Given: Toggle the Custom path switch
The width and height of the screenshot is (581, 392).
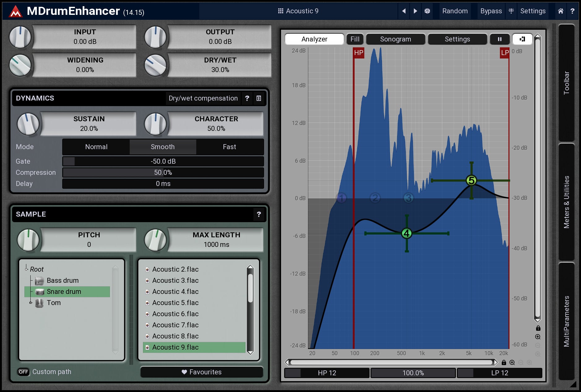Looking at the screenshot, I should pos(24,372).
